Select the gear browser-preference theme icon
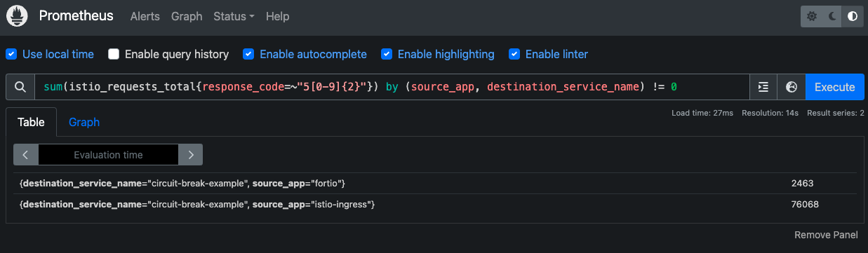 tap(812, 16)
